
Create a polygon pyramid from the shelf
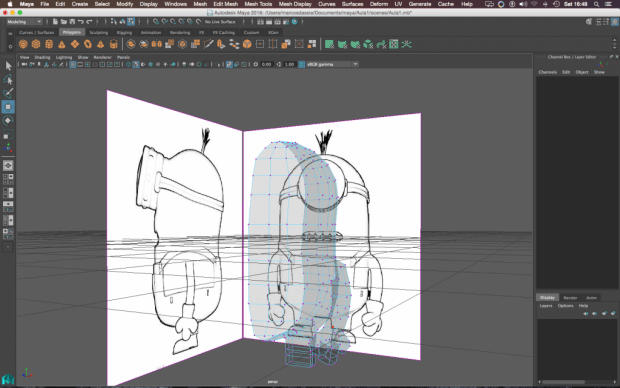(100, 44)
